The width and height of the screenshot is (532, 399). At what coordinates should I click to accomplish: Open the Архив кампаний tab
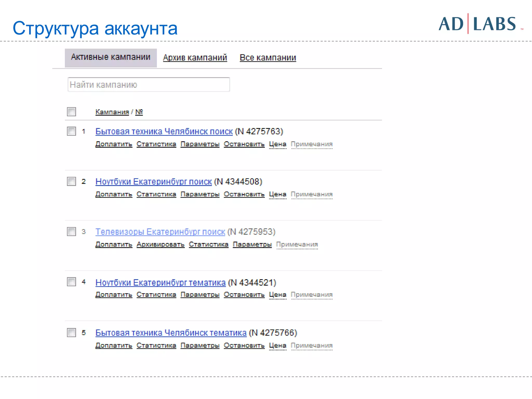[195, 58]
